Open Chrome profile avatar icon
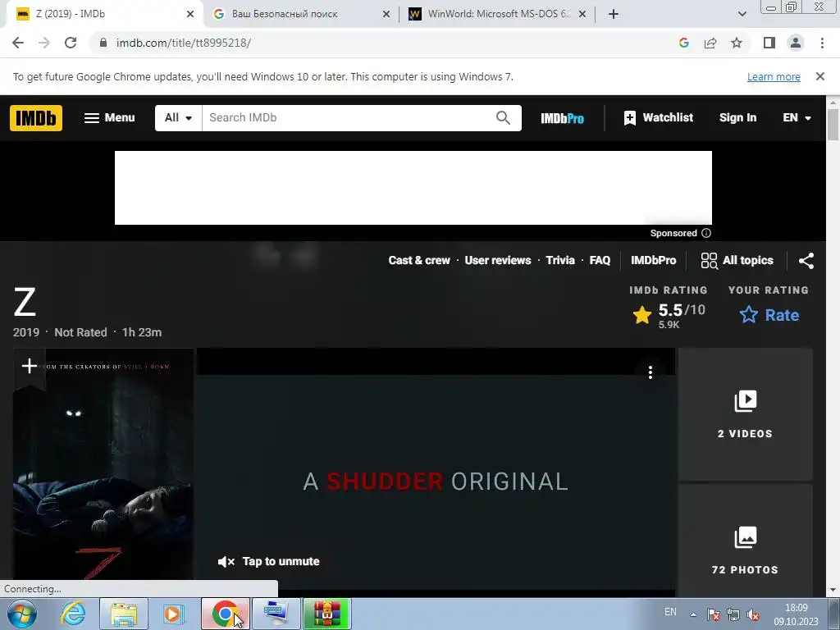The width and height of the screenshot is (840, 630). (796, 43)
